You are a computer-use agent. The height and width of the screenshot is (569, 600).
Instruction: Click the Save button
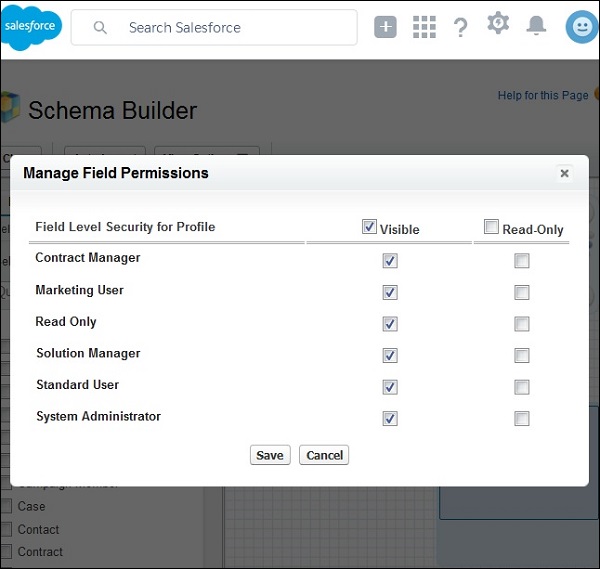[x=270, y=455]
